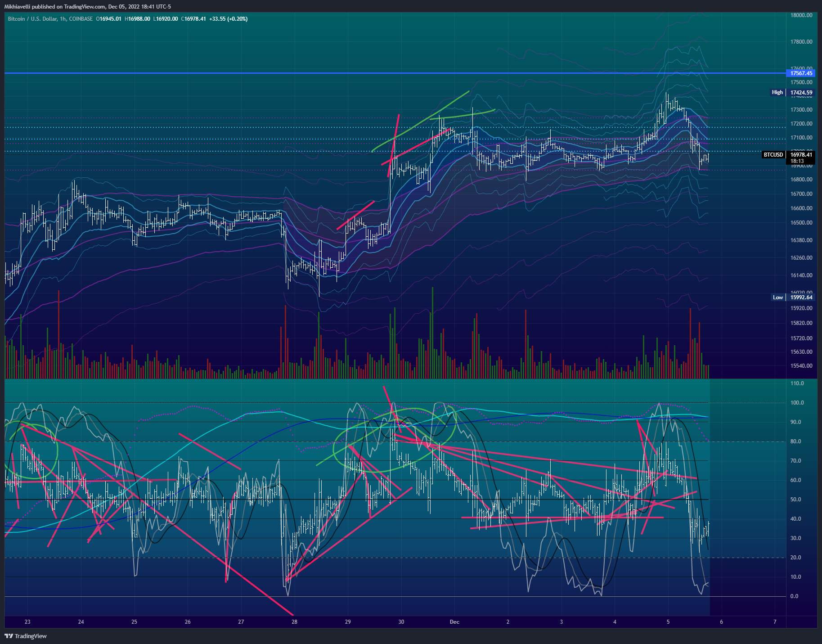Click the 20.0 oscillator axis value

pyautogui.click(x=796, y=558)
